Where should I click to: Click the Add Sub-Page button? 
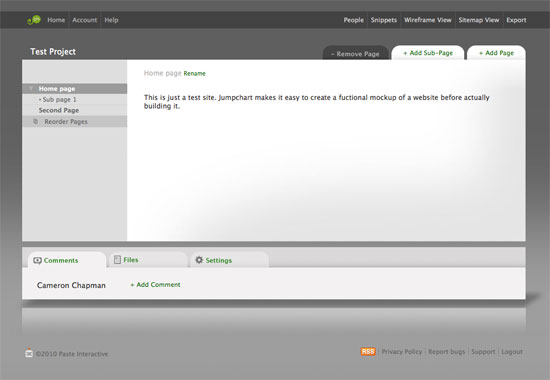(x=428, y=53)
